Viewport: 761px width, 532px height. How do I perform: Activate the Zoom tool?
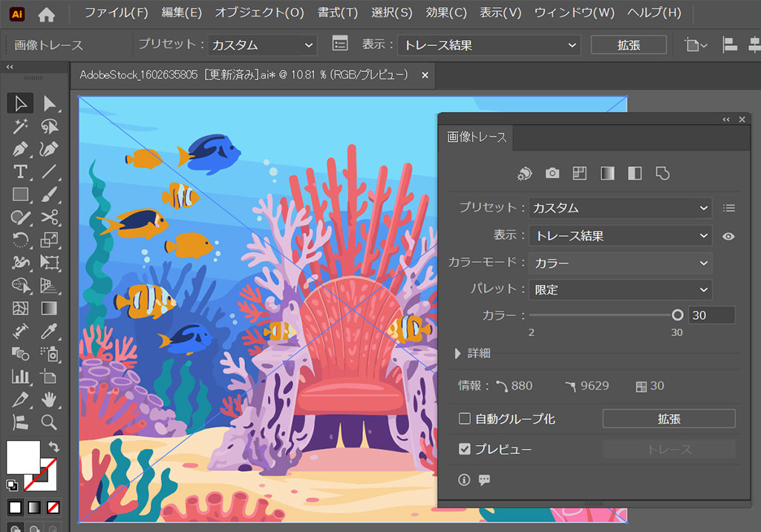[x=49, y=422]
